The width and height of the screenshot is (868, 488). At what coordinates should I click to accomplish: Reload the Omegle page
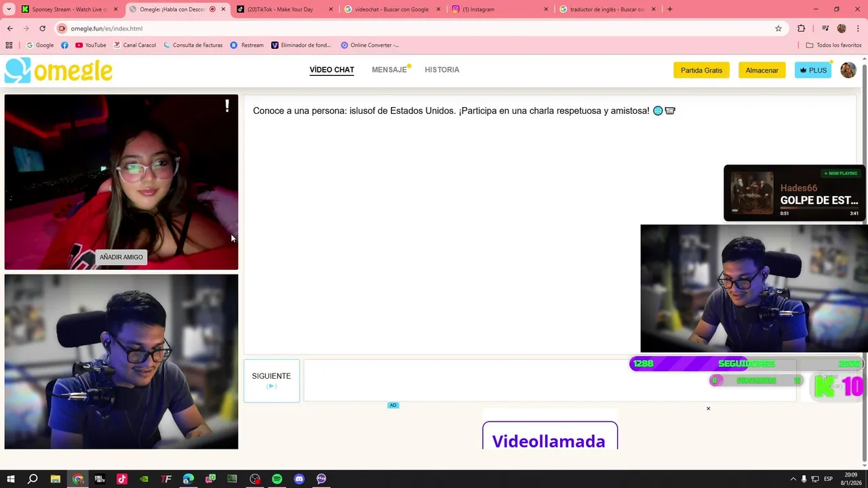(x=42, y=28)
